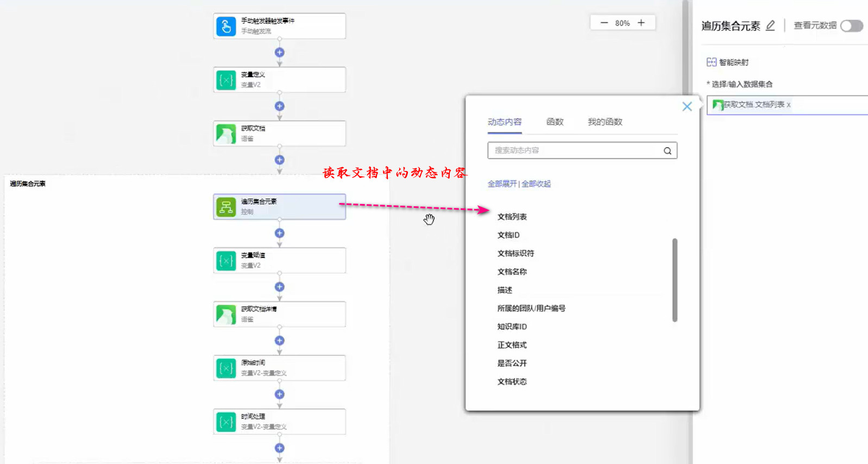
Task: Click the search magnifier in the dynamic content box
Action: [668, 151]
